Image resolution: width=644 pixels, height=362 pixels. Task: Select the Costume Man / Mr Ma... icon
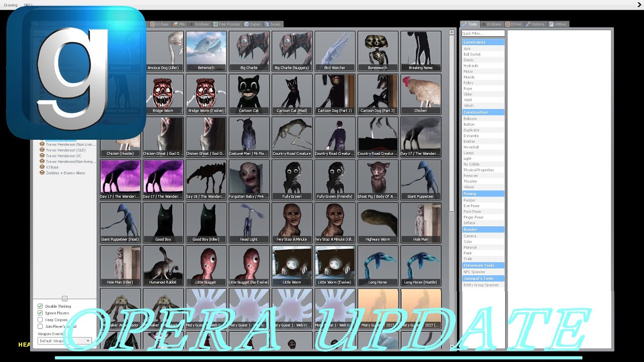pos(249,137)
